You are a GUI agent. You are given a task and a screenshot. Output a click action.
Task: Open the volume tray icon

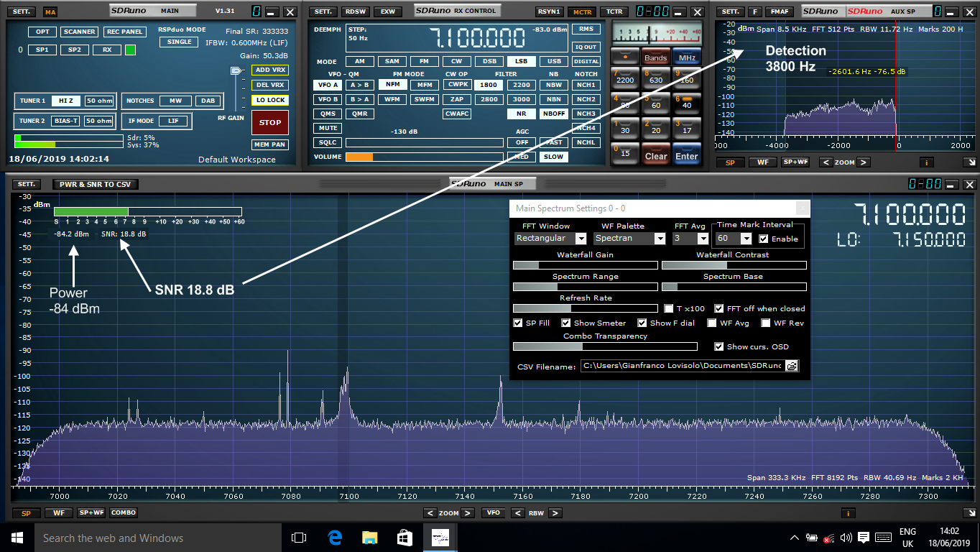(846, 538)
